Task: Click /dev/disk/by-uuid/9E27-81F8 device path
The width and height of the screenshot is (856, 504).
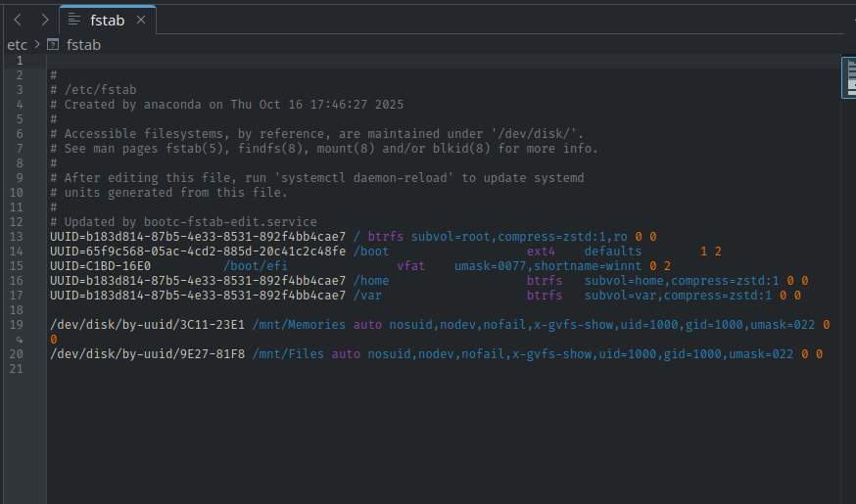Action: click(x=147, y=354)
